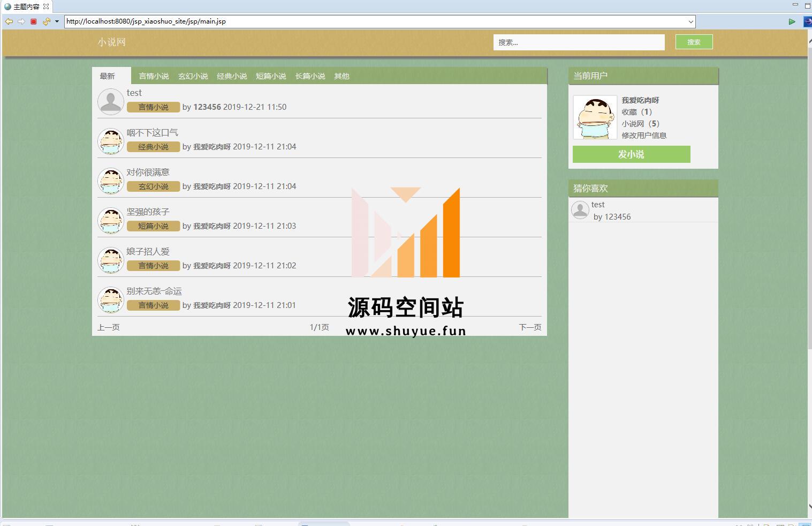Click the avatar beside 对你很满意
This screenshot has width=812, height=526.
click(x=111, y=181)
